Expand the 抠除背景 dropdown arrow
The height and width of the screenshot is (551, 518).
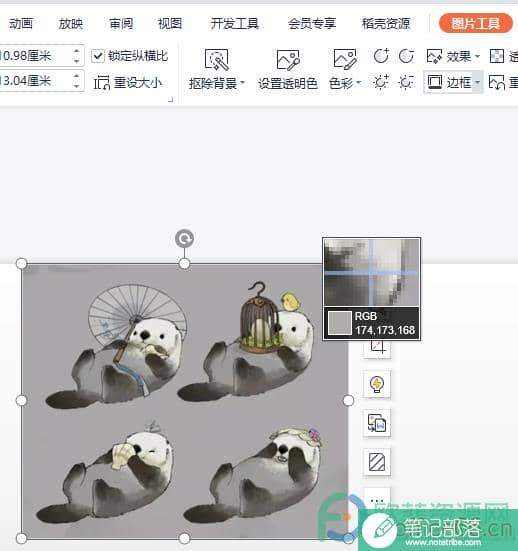[242, 83]
